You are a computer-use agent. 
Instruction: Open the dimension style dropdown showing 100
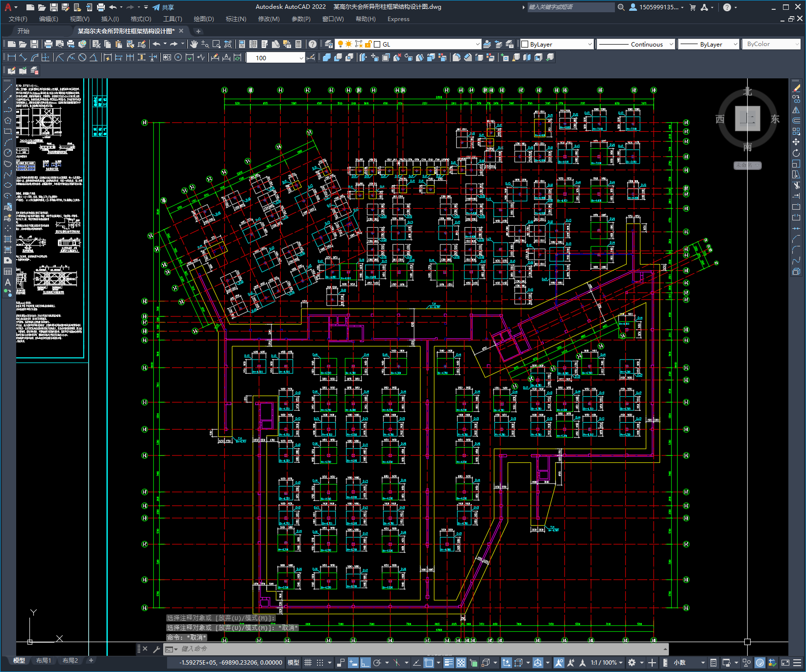[x=275, y=57]
